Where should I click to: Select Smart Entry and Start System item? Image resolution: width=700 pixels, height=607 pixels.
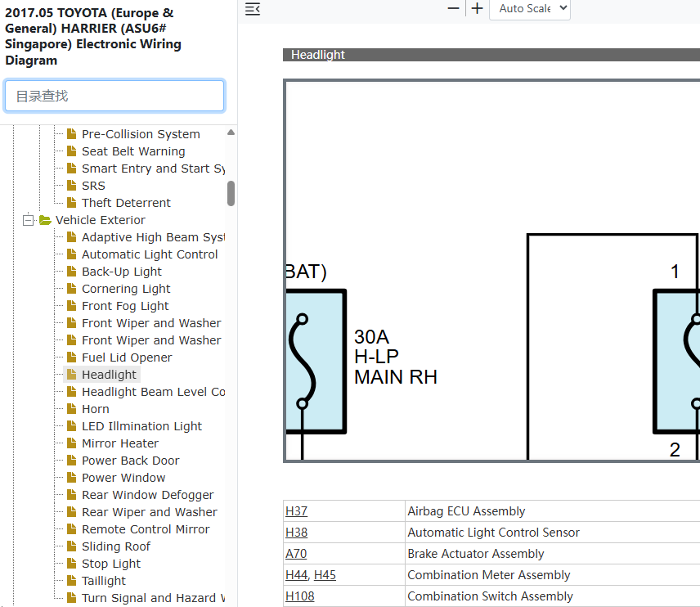coord(153,169)
